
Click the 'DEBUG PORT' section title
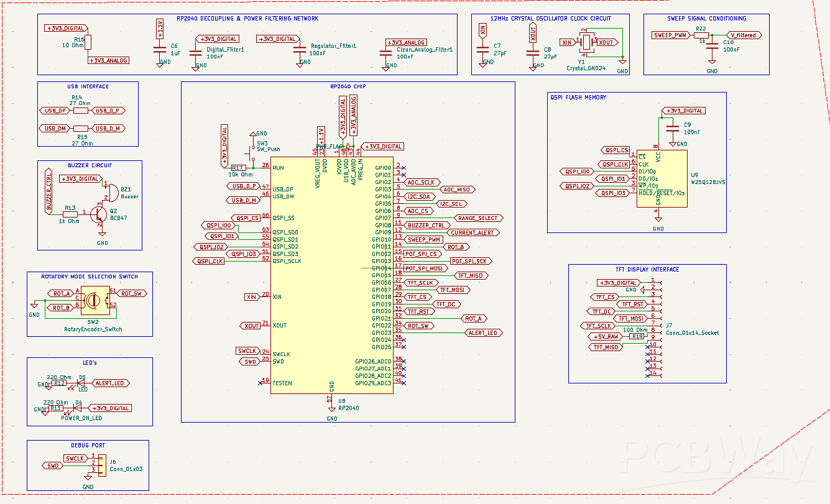(88, 446)
